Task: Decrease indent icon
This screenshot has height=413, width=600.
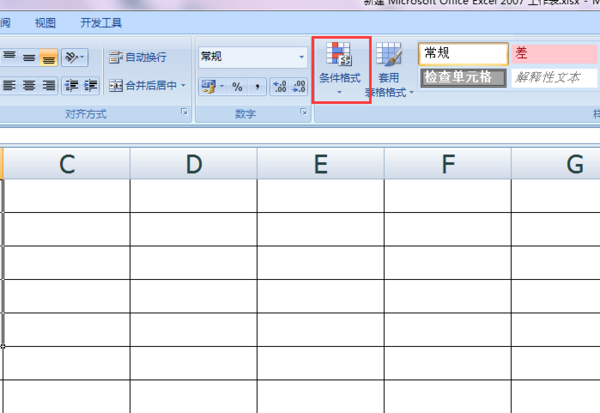Action: (71, 85)
